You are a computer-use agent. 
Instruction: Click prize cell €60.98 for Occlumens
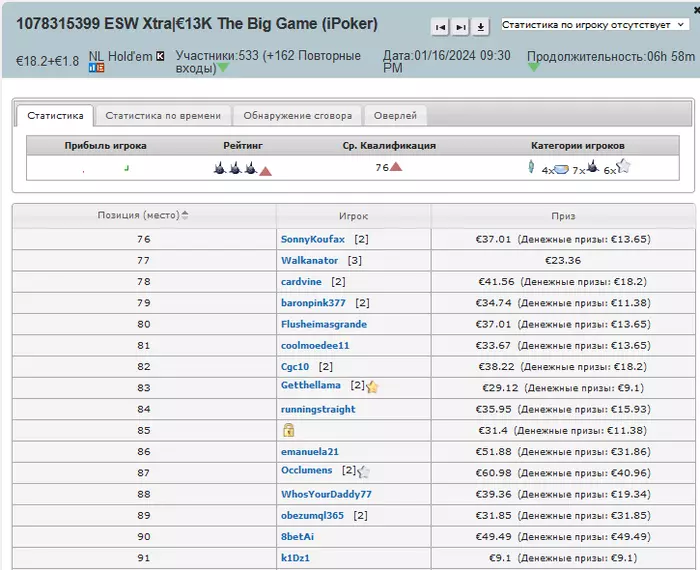pyautogui.click(x=563, y=473)
